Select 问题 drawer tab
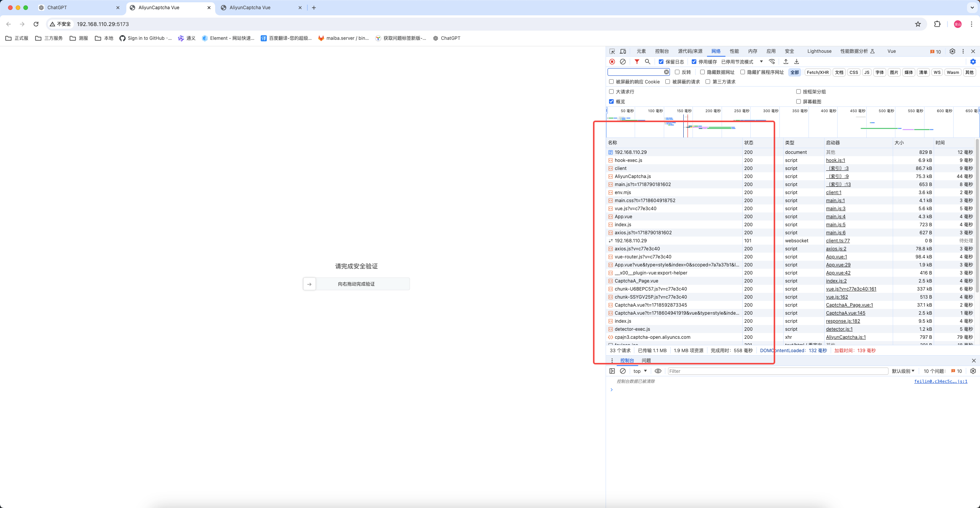This screenshot has width=980, height=508. point(646,361)
